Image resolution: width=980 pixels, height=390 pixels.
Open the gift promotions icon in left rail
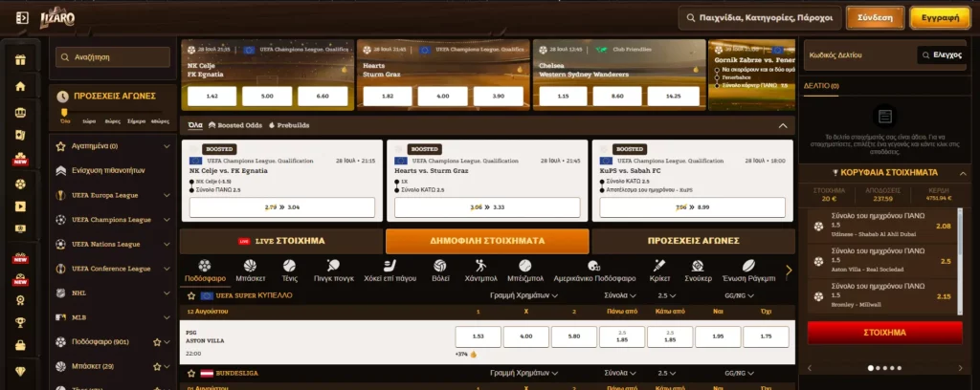(x=21, y=60)
